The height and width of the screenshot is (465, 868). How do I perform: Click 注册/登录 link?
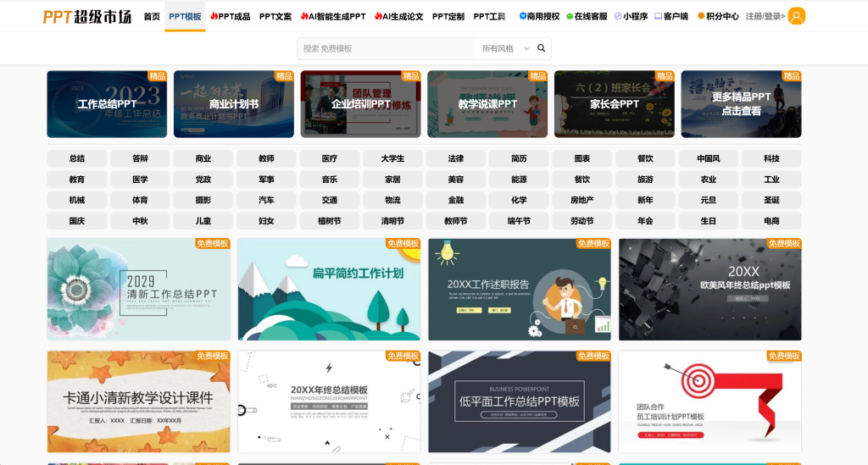click(765, 17)
